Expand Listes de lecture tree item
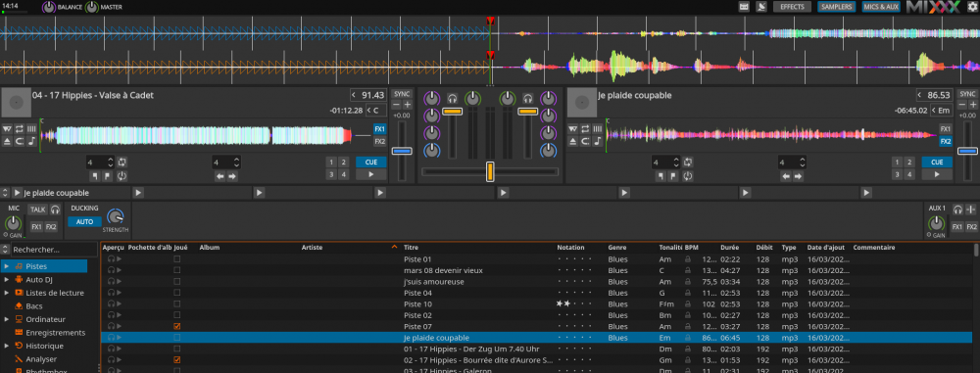 coord(6,293)
